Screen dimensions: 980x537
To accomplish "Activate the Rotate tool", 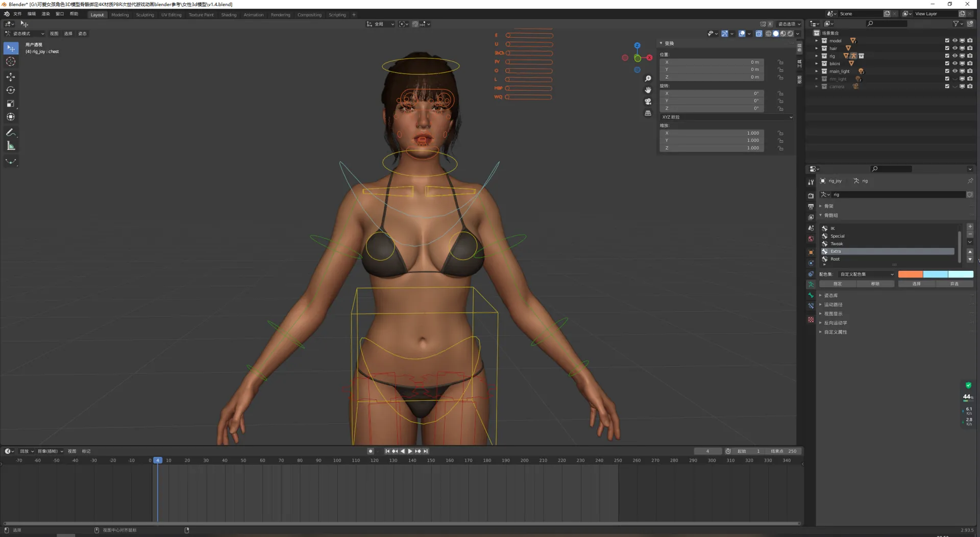I will [11, 90].
